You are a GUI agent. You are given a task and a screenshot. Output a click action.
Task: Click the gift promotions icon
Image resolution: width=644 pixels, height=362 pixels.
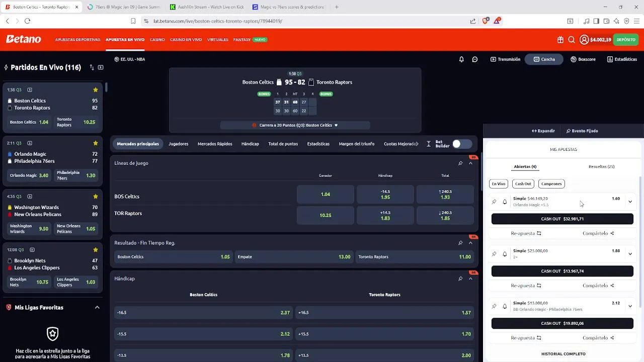click(560, 40)
